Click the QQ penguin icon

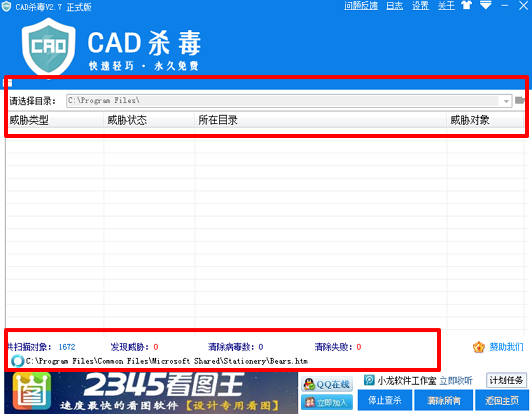[x=309, y=384]
